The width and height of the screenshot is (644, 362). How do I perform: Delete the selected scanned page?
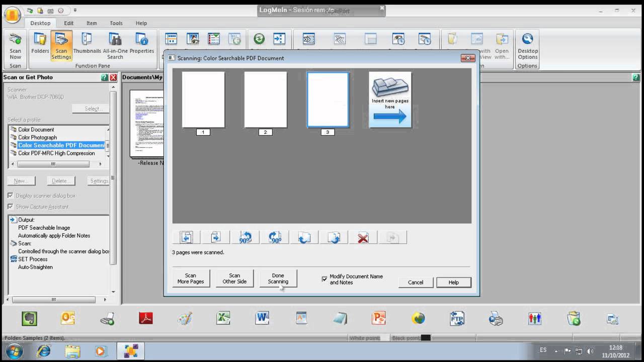[363, 237]
